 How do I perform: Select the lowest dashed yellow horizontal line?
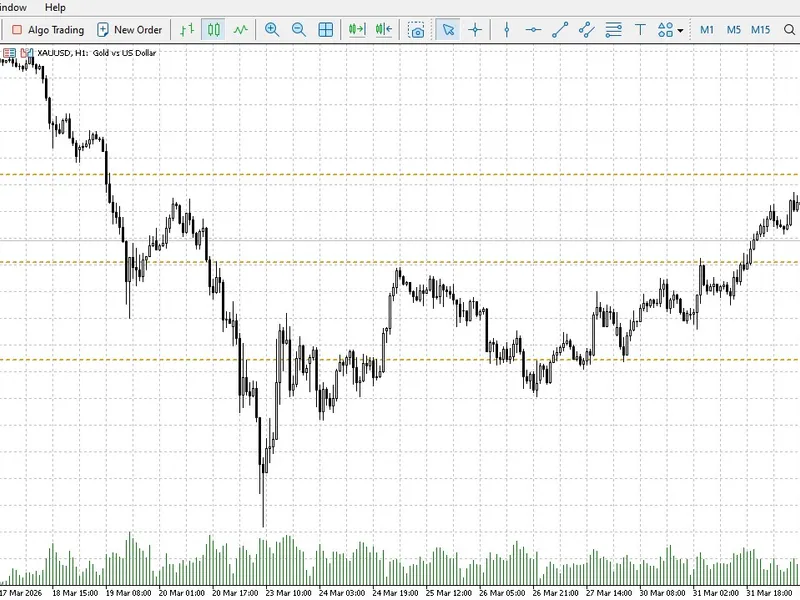point(400,360)
